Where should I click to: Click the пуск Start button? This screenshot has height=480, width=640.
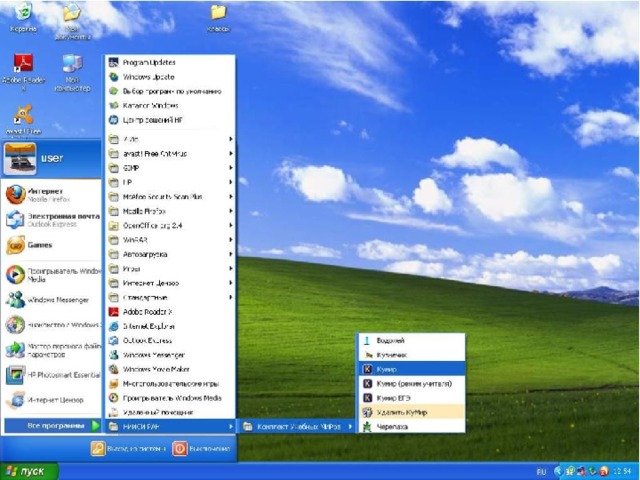click(x=28, y=471)
